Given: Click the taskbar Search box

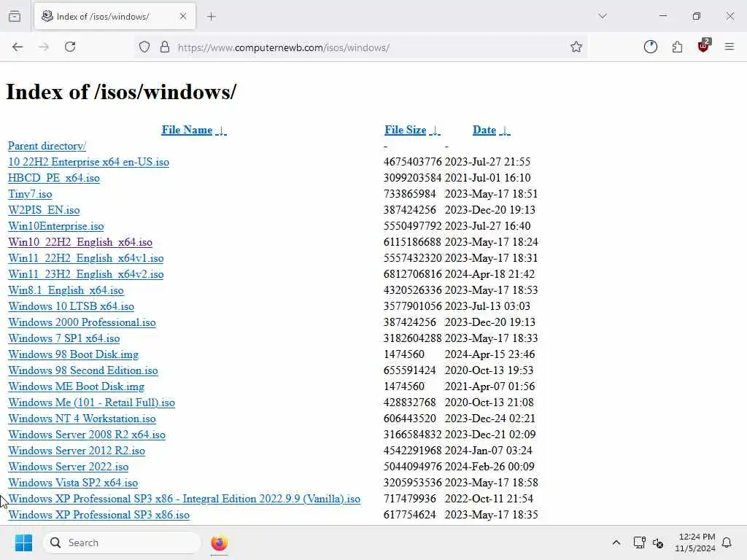Looking at the screenshot, I should pos(122,542).
